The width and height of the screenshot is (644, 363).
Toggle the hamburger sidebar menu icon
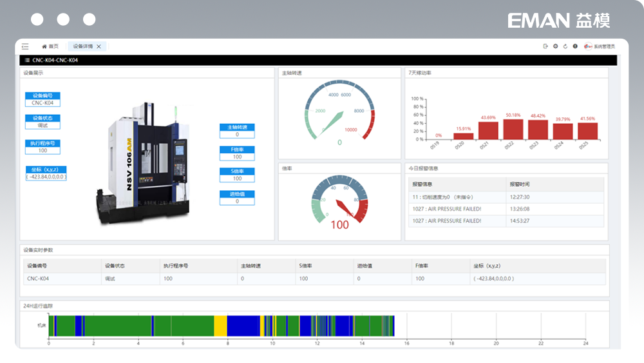(x=25, y=46)
